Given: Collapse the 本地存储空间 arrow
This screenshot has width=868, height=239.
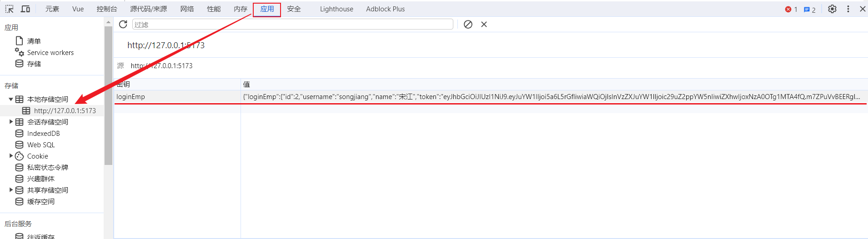Looking at the screenshot, I should (11, 99).
